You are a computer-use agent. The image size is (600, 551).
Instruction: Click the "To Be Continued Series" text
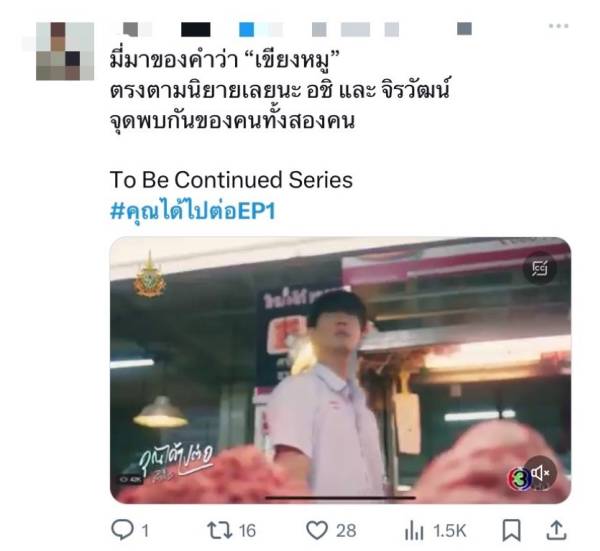tap(231, 180)
